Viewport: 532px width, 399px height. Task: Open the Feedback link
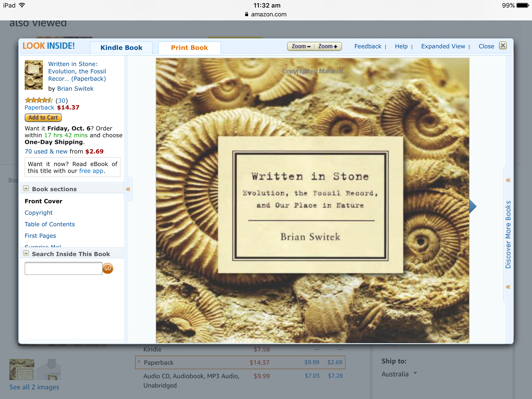(368, 46)
